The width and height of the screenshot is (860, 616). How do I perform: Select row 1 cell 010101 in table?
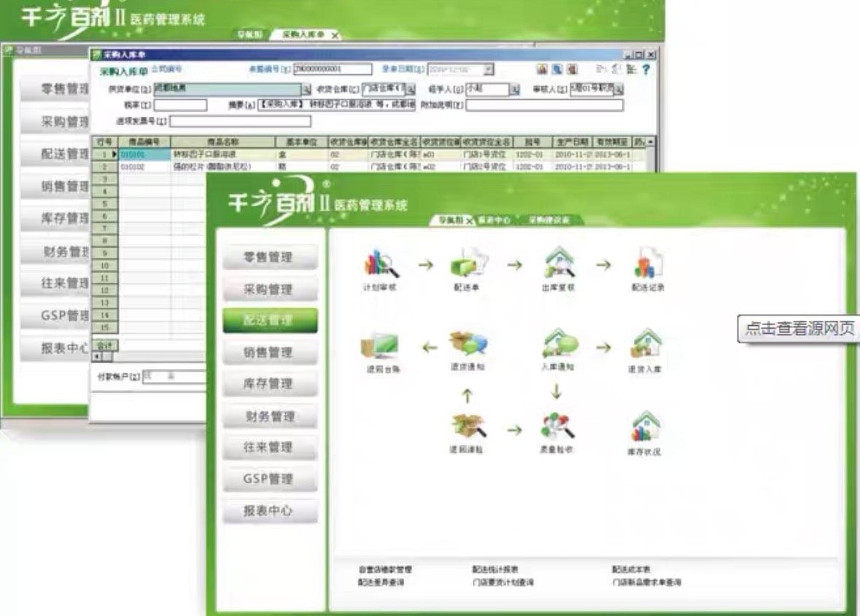click(144, 155)
